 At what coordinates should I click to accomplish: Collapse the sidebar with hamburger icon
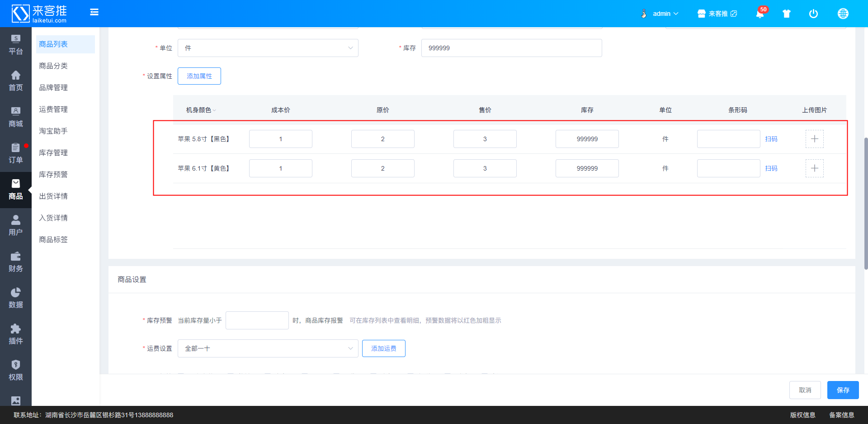pos(94,12)
